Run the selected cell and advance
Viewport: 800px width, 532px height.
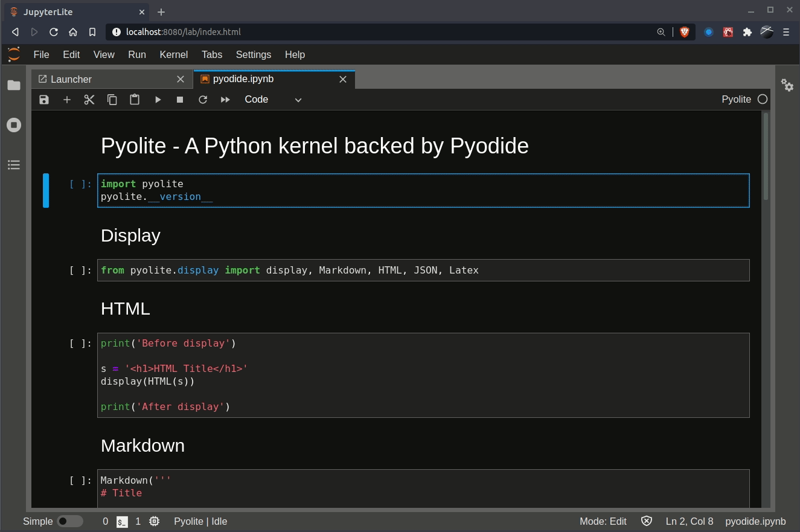click(x=158, y=100)
